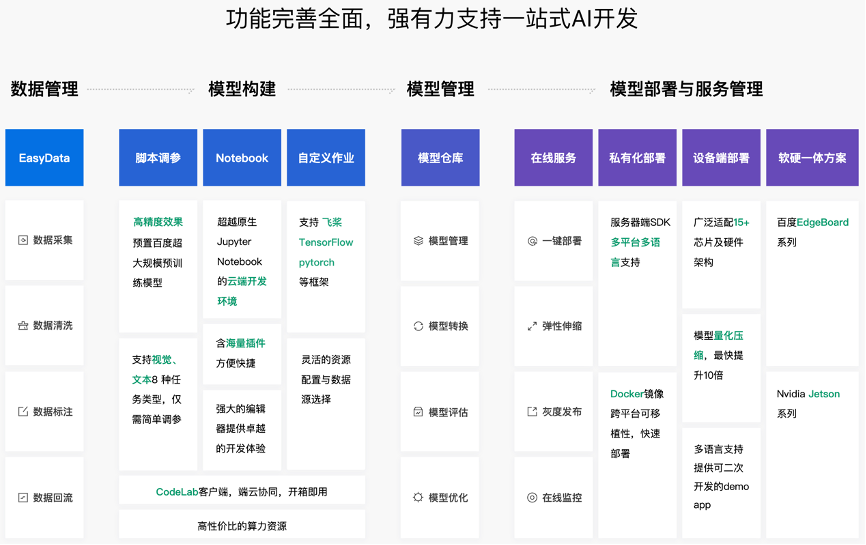Open the EasyData blue tile

click(44, 157)
